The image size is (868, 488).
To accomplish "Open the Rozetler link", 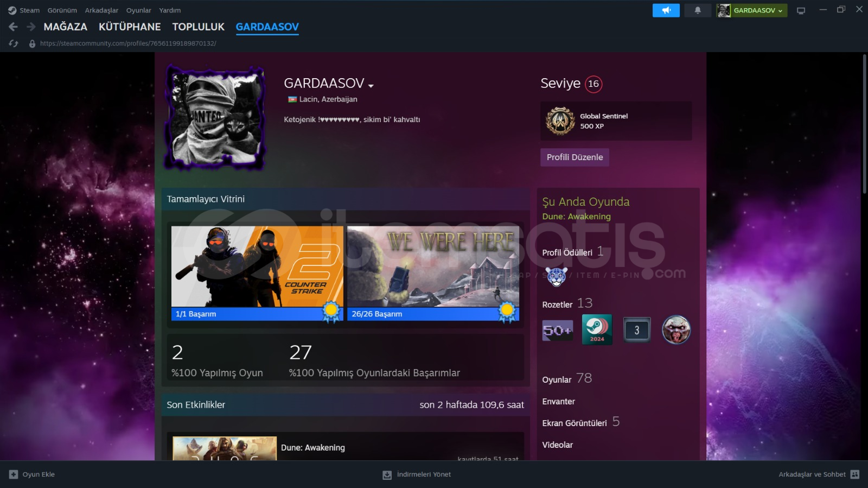I will 557,305.
